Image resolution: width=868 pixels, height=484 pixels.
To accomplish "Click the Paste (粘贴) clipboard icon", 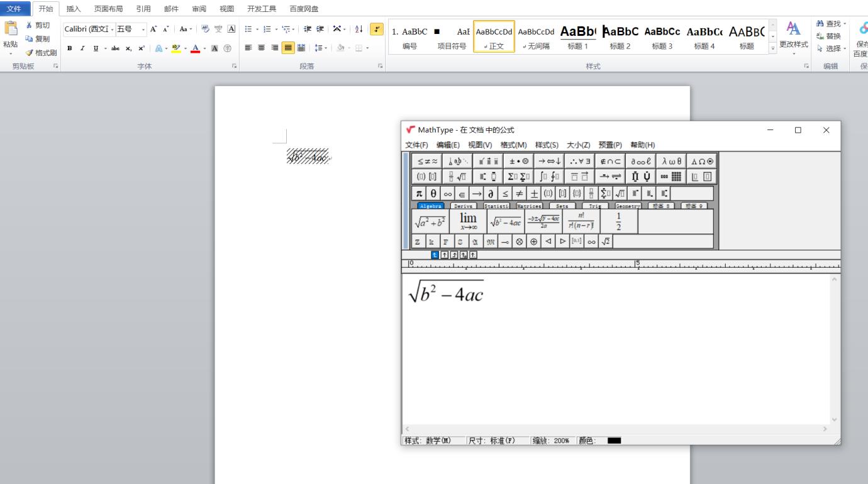I will pos(11,29).
